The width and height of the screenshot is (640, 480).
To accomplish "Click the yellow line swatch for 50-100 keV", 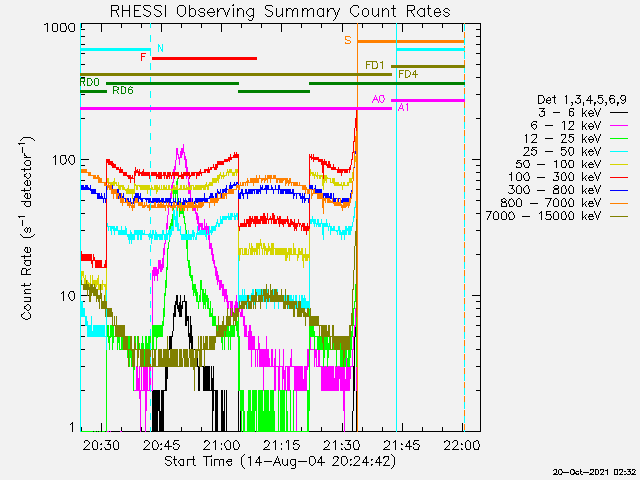I will tap(618, 164).
